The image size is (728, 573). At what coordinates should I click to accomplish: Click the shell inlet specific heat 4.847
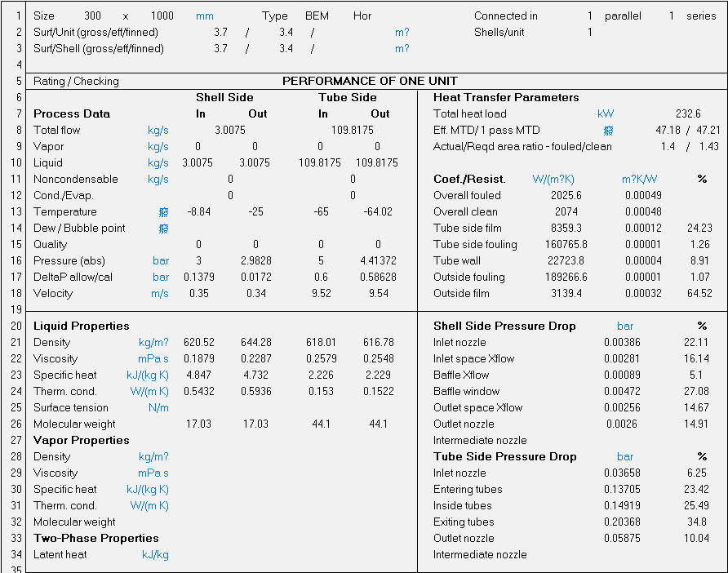coord(198,375)
